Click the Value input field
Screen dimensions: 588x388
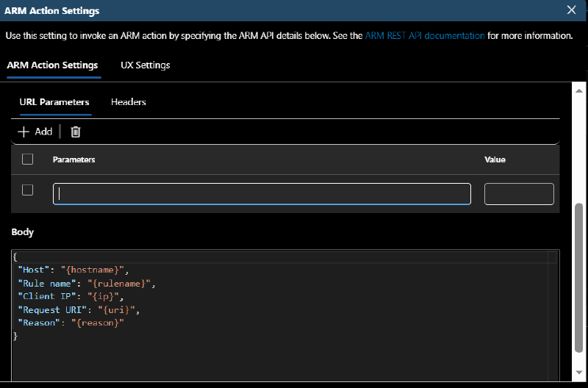coord(519,194)
